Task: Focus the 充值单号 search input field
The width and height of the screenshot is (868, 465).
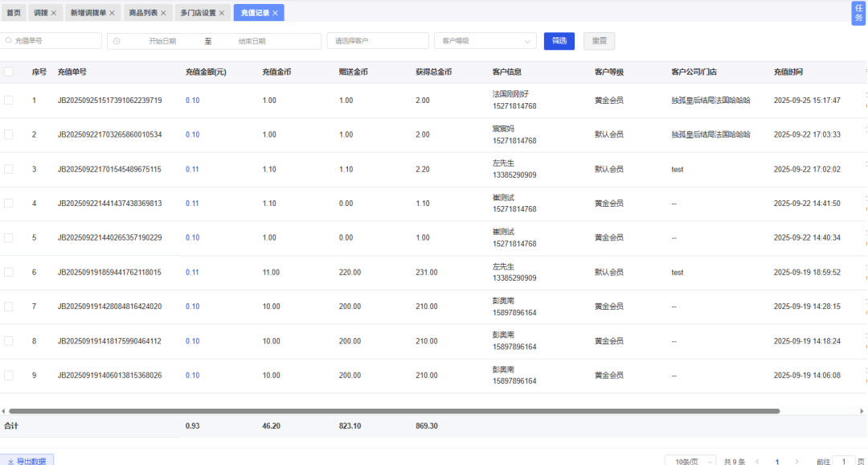Action: [x=55, y=41]
